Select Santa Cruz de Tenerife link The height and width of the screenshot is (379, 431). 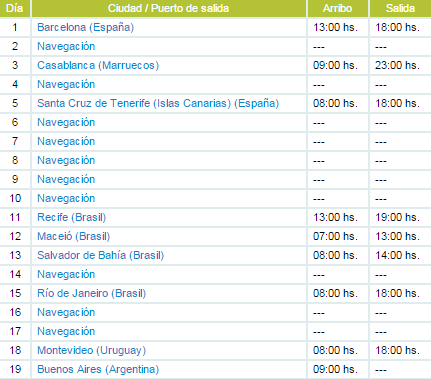click(x=158, y=103)
